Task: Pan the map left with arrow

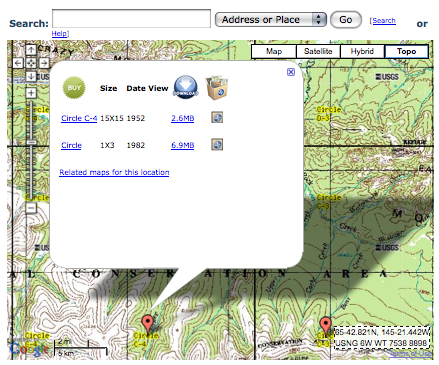Action: (18, 63)
